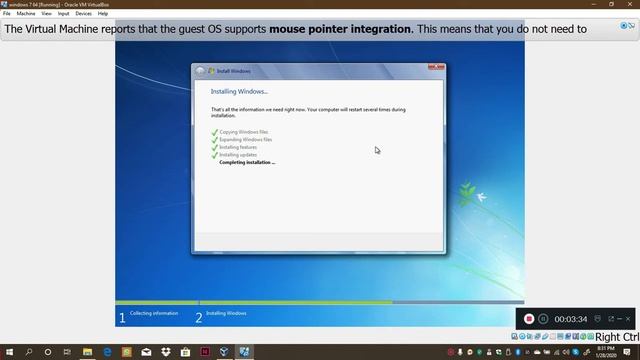Click the recorder shield icon beside timer
The width and height of the screenshot is (640, 360).
(x=598, y=319)
